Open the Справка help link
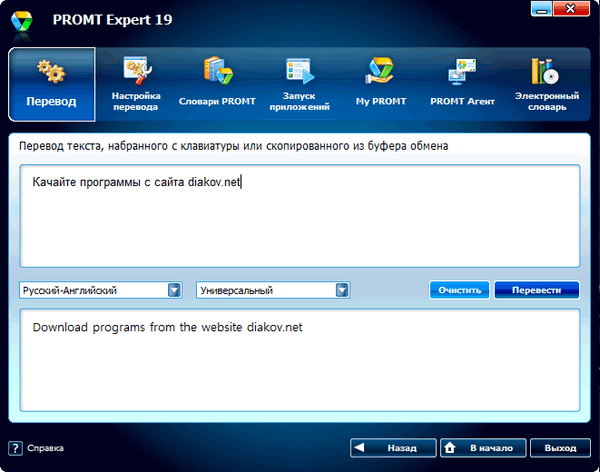The height and width of the screenshot is (472, 600). 45,448
